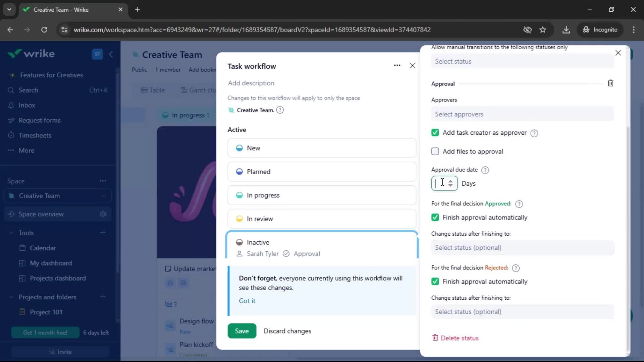Add a new project or folder with plus
The height and width of the screenshot is (362, 644).
103,297
